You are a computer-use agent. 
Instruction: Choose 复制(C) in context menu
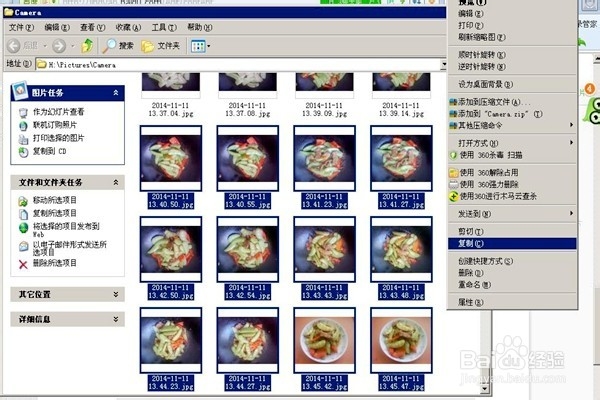512,243
